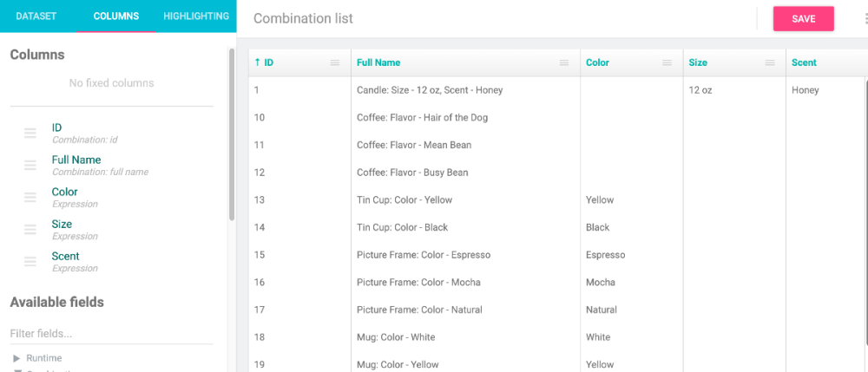Expand the Runtime fields group
Screen dimensions: 868x372
(x=16, y=358)
